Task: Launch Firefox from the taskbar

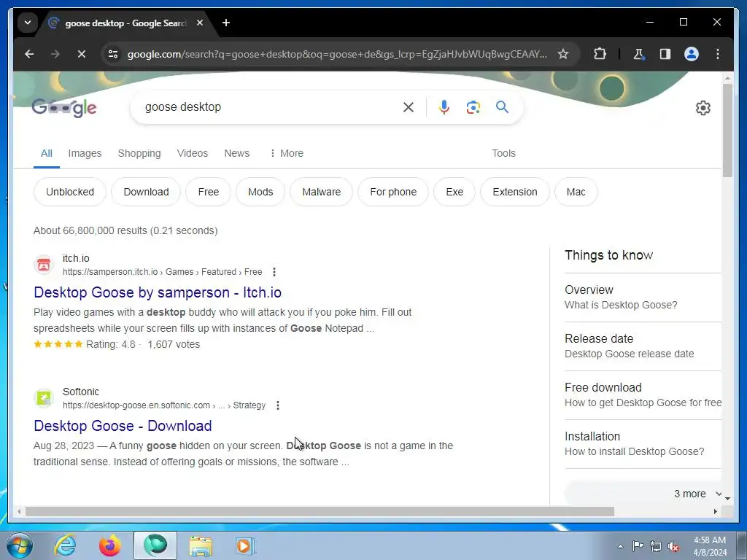Action: [109, 545]
